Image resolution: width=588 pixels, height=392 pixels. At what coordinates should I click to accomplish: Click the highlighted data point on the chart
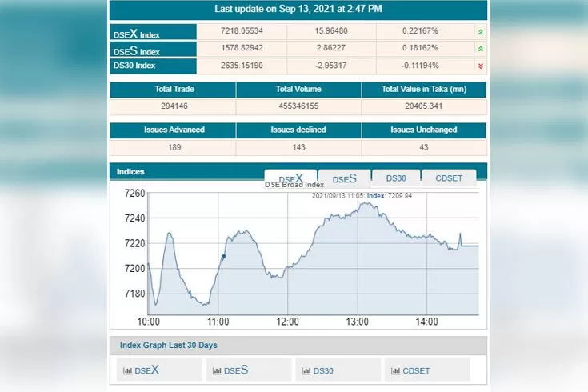(223, 257)
